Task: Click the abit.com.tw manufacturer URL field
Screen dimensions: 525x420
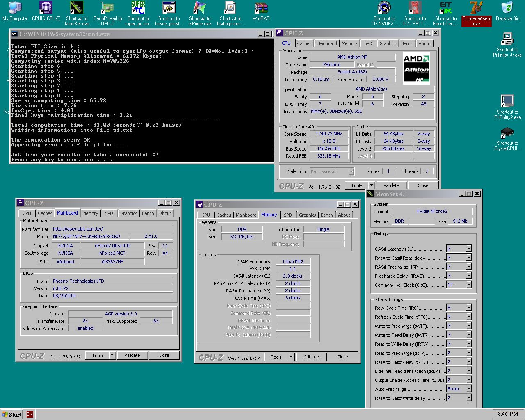Action: (112, 229)
